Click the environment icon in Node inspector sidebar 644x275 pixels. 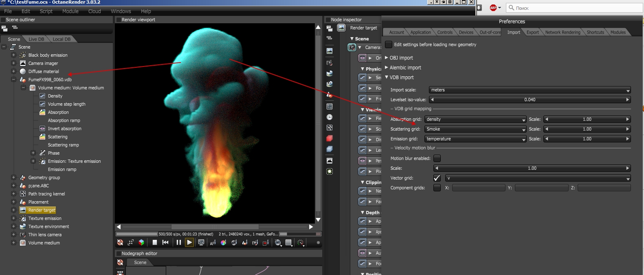pos(330,73)
